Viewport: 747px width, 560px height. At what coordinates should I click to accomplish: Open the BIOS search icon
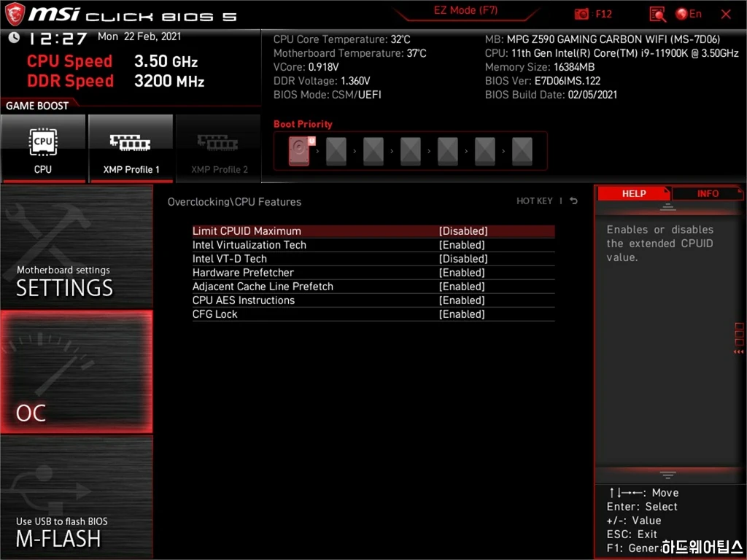(657, 15)
